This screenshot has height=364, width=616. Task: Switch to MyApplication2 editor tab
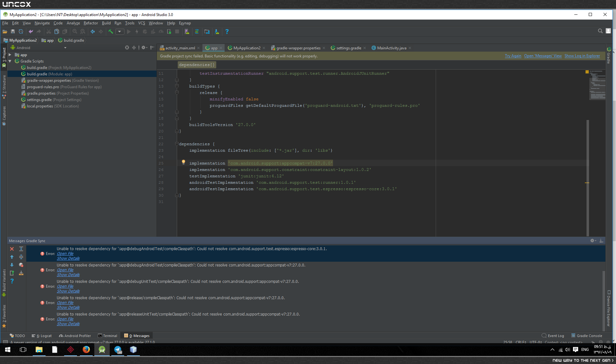point(247,48)
